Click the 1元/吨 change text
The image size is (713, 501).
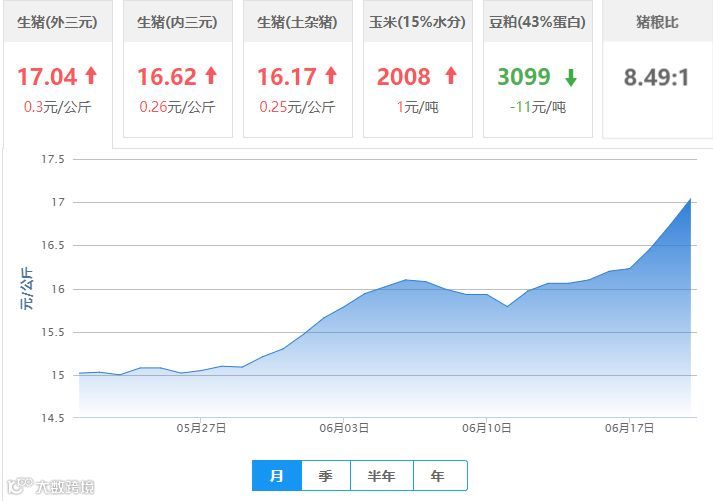click(417, 107)
